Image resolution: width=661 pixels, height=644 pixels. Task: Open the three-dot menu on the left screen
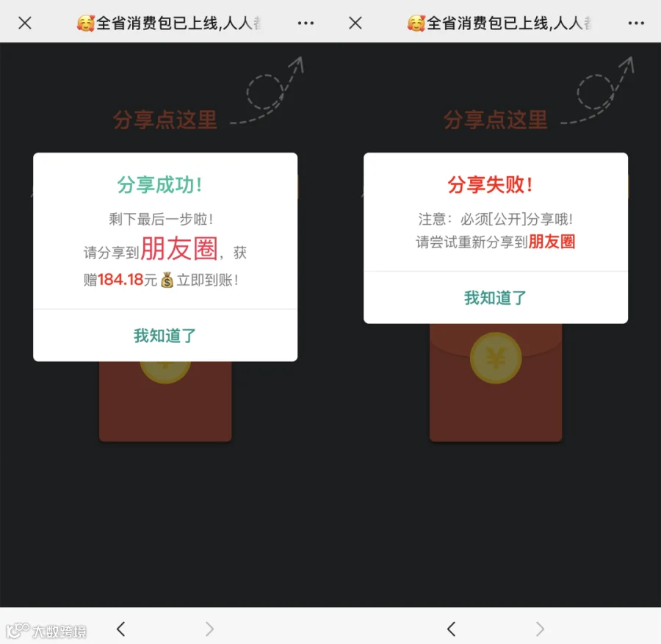click(306, 23)
